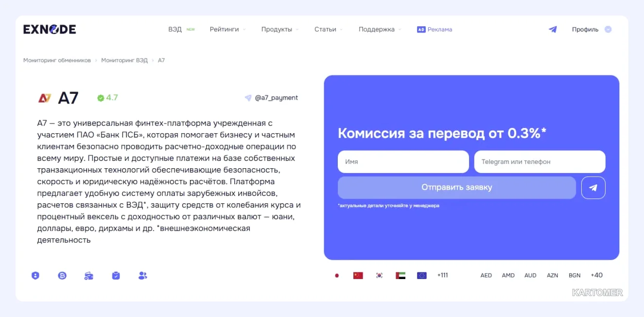Click the Telegram icon in the header
644x317 pixels.
coord(553,29)
